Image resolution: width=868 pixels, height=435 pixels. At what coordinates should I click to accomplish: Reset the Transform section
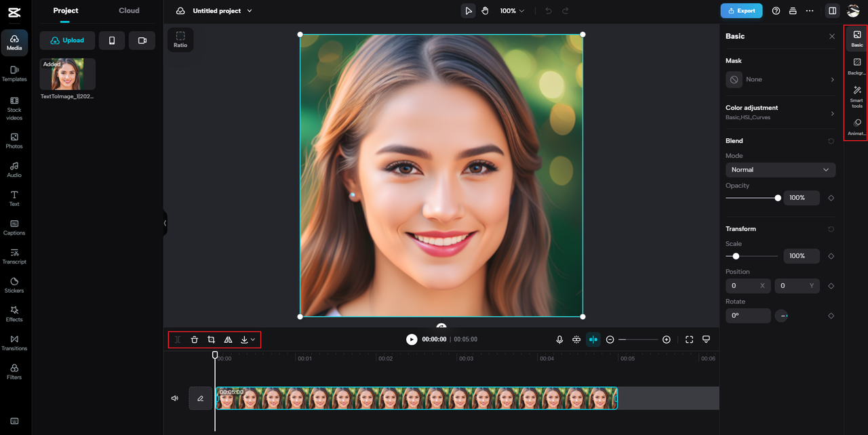(x=831, y=229)
